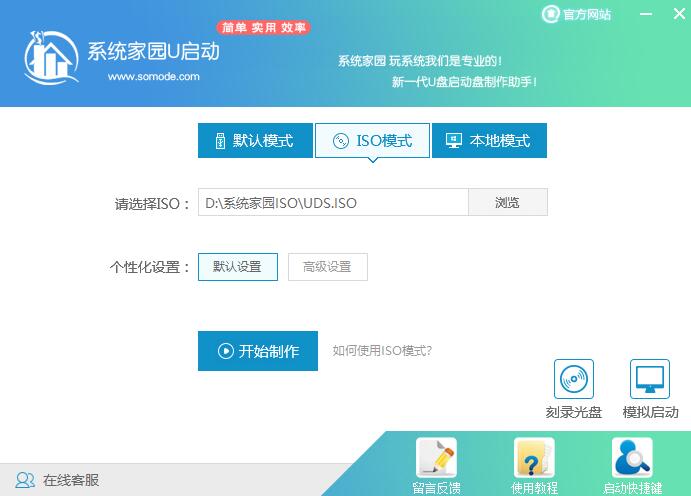
Task: Switch to 本地模式 tab
Action: tap(489, 141)
